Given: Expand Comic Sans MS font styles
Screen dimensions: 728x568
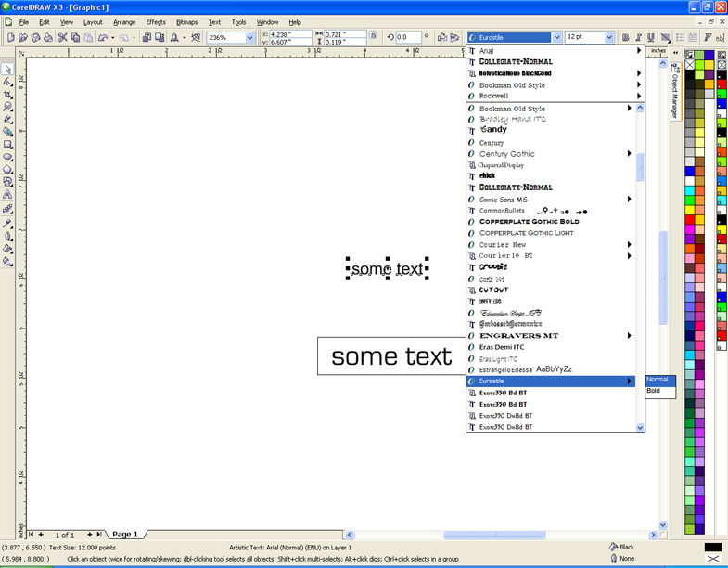Looking at the screenshot, I should click(x=630, y=199).
